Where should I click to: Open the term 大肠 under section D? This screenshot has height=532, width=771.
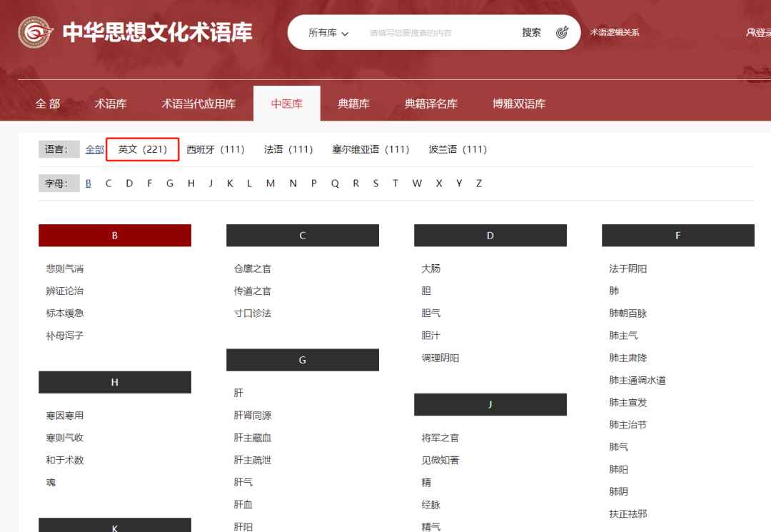[x=431, y=268]
